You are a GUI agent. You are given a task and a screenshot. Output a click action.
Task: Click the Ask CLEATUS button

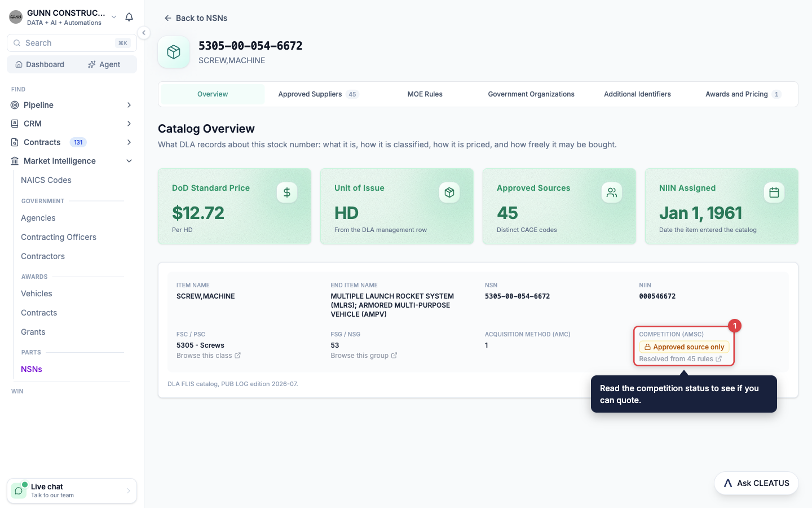pos(756,483)
